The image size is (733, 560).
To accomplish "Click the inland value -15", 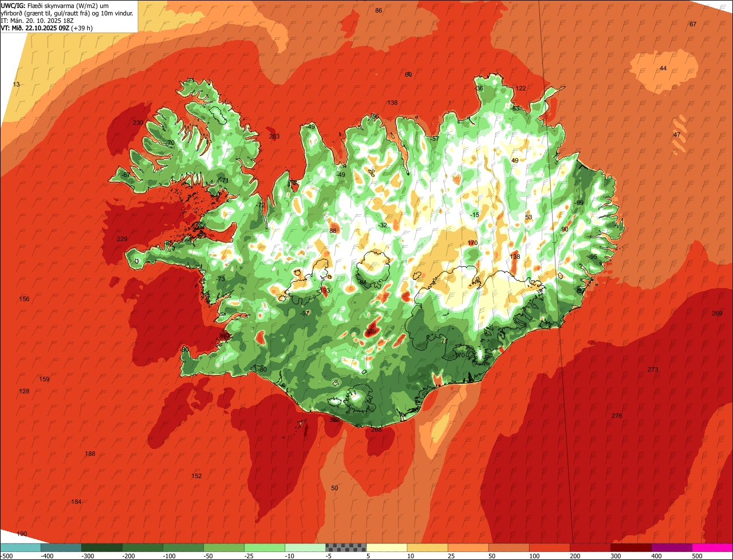I will [x=475, y=215].
